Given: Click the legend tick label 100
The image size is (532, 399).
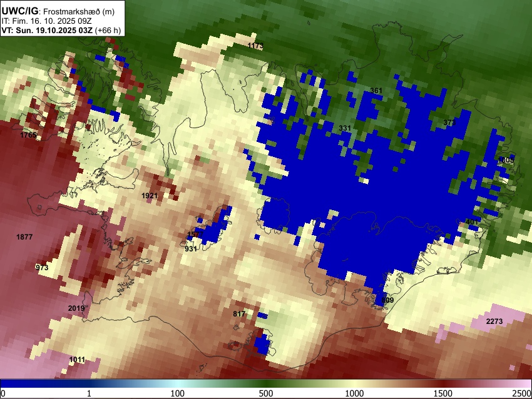Looking at the screenshot, I should coord(177,393).
